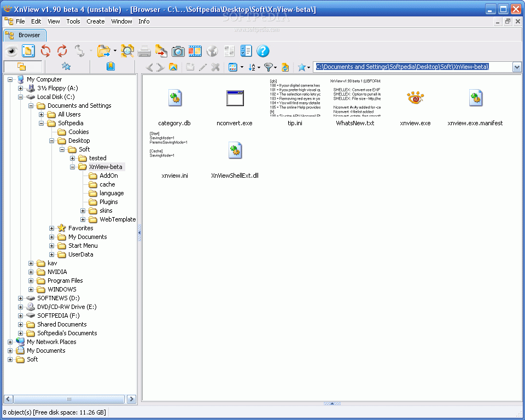
Task: Open the Options checklist icon
Action: pyautogui.click(x=246, y=51)
